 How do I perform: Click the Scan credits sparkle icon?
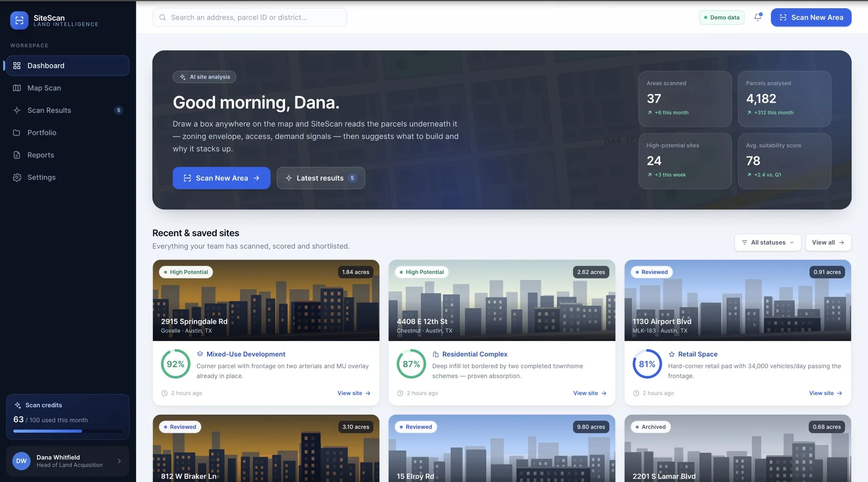point(18,405)
